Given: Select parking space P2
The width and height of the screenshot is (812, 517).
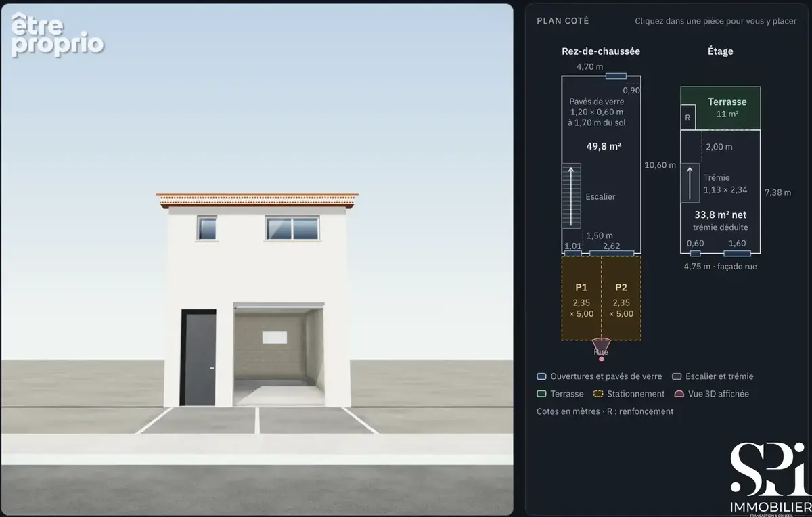Looking at the screenshot, I should point(621,298).
